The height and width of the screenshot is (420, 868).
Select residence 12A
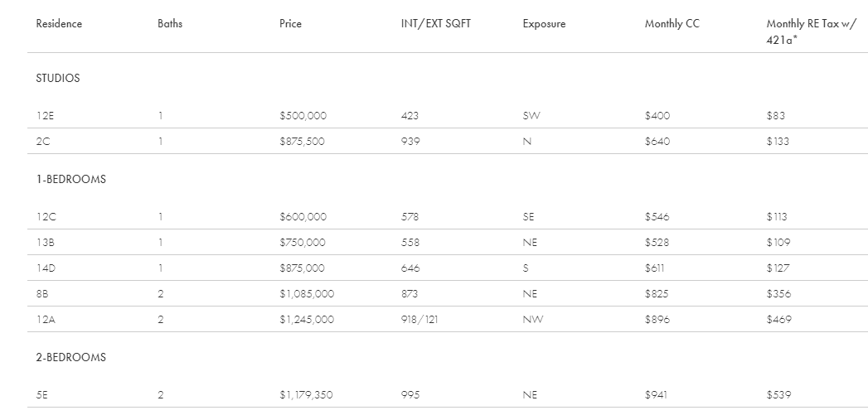(x=45, y=320)
